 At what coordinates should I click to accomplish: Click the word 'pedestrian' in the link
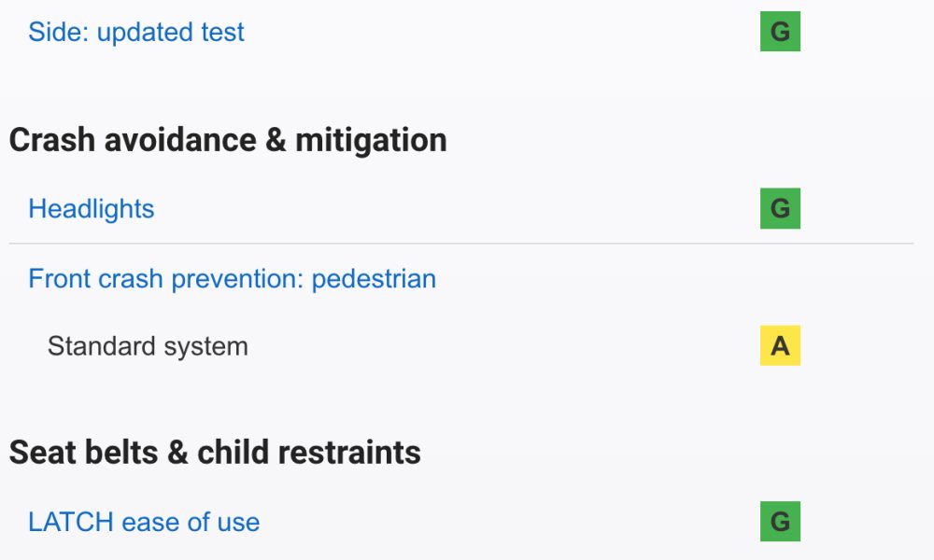[374, 279]
